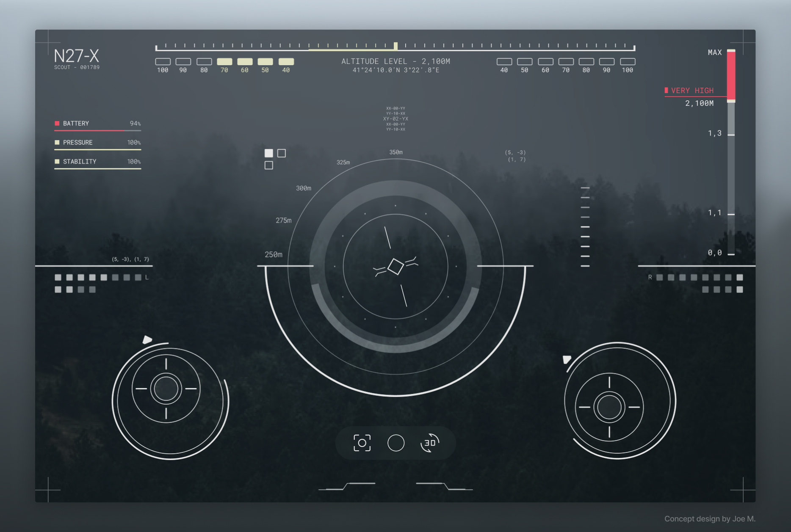The height and width of the screenshot is (532, 791).
Task: Select highlighted left gauge segment 50
Action: tap(265, 62)
